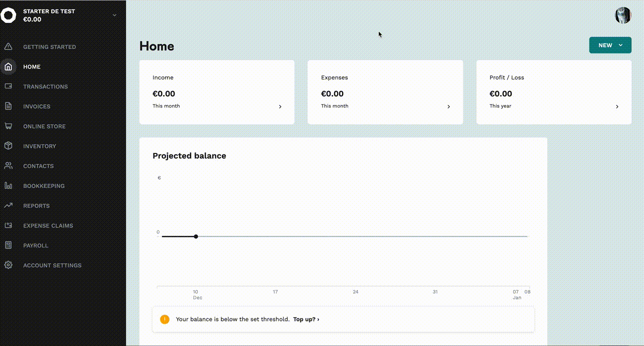Open Expenses details with the chevron
Screen dimensions: 644x346
pyautogui.click(x=448, y=107)
